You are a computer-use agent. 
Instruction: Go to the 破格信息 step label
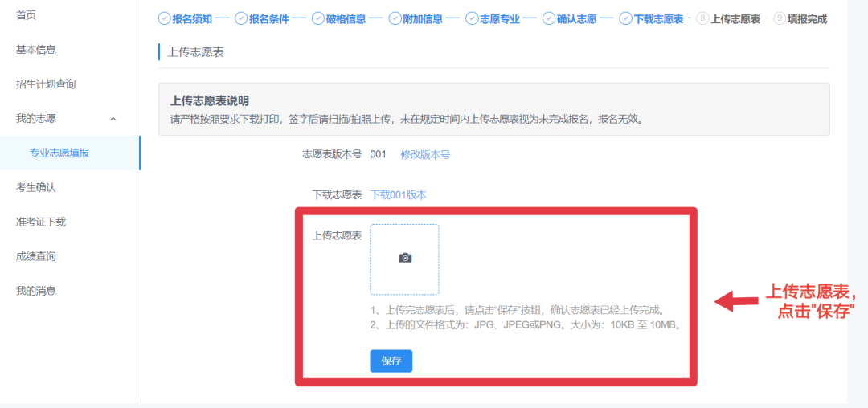346,19
